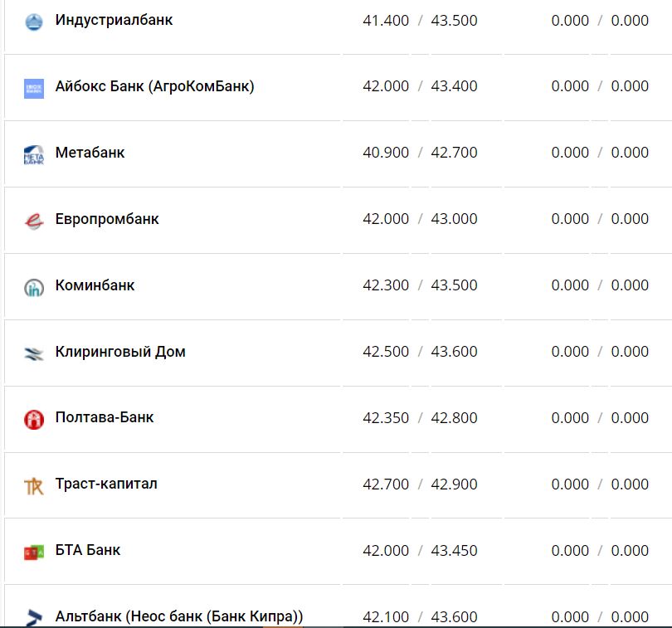Click the Европромбанк red logo icon
The height and width of the screenshot is (628, 672).
click(33, 221)
